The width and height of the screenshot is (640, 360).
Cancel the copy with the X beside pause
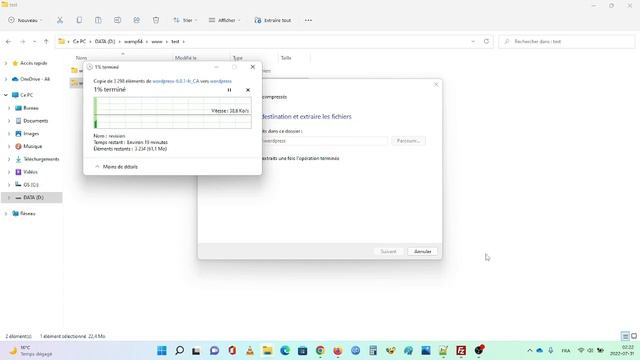click(248, 90)
